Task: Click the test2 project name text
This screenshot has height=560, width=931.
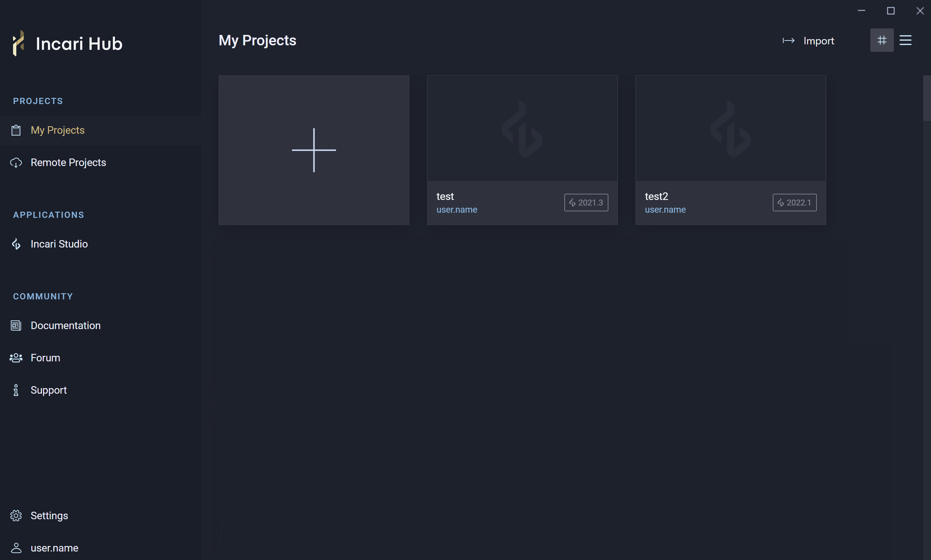Action: pos(656,197)
